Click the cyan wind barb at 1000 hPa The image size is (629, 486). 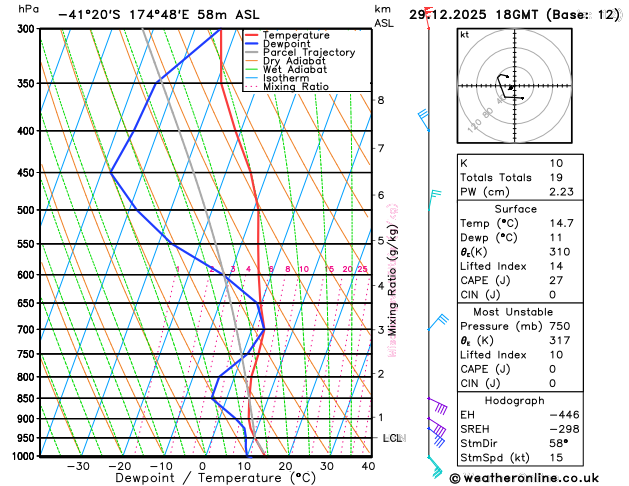click(435, 467)
